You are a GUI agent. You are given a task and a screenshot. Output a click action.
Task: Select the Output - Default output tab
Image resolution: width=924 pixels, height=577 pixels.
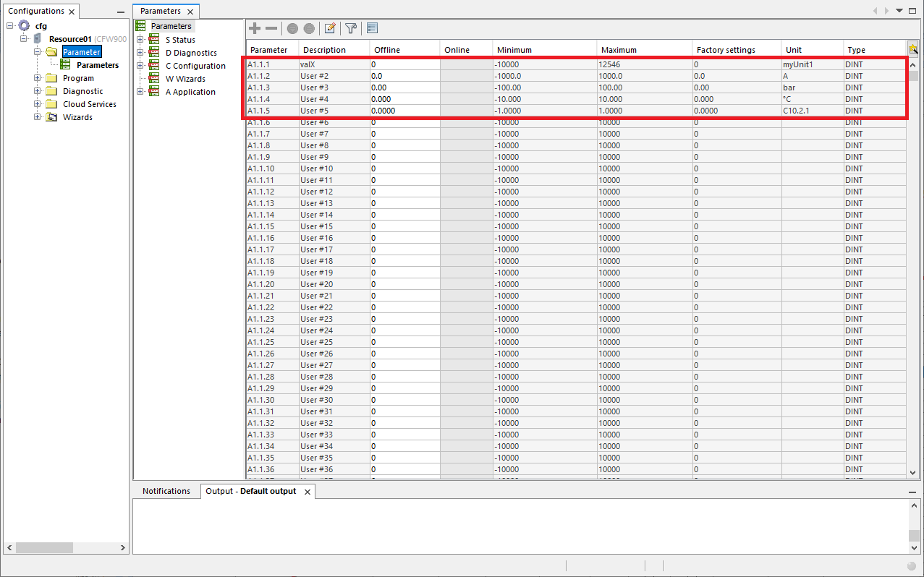click(x=250, y=490)
